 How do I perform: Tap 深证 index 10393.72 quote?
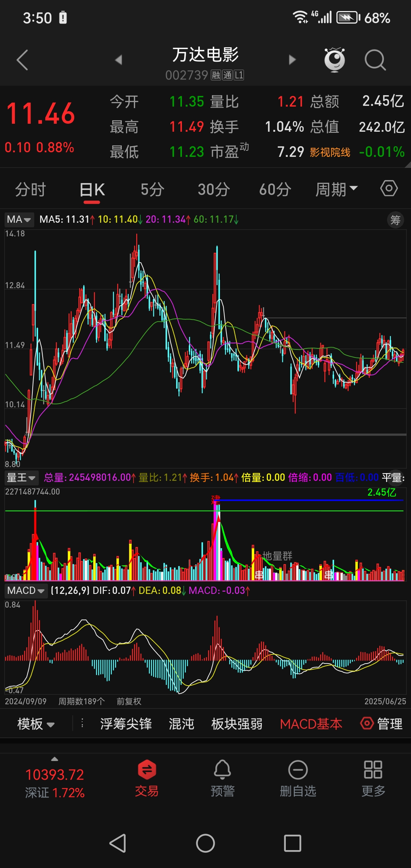[x=55, y=783]
